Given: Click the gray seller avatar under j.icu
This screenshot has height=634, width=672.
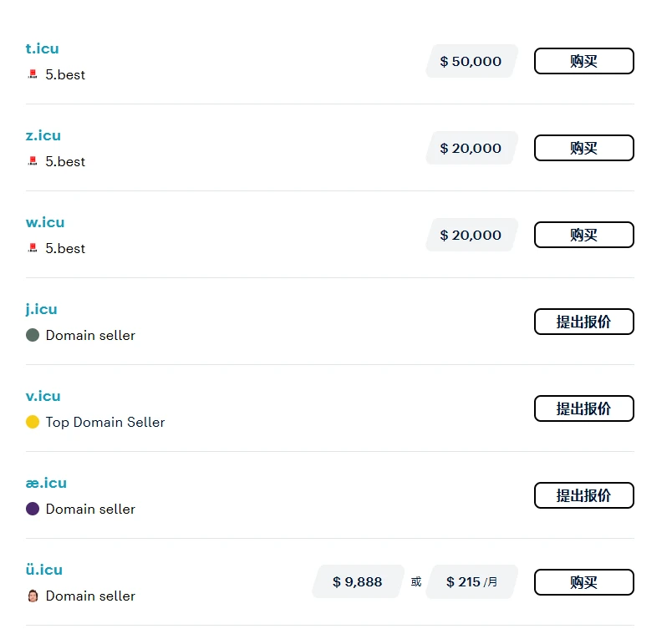Looking at the screenshot, I should (x=33, y=335).
